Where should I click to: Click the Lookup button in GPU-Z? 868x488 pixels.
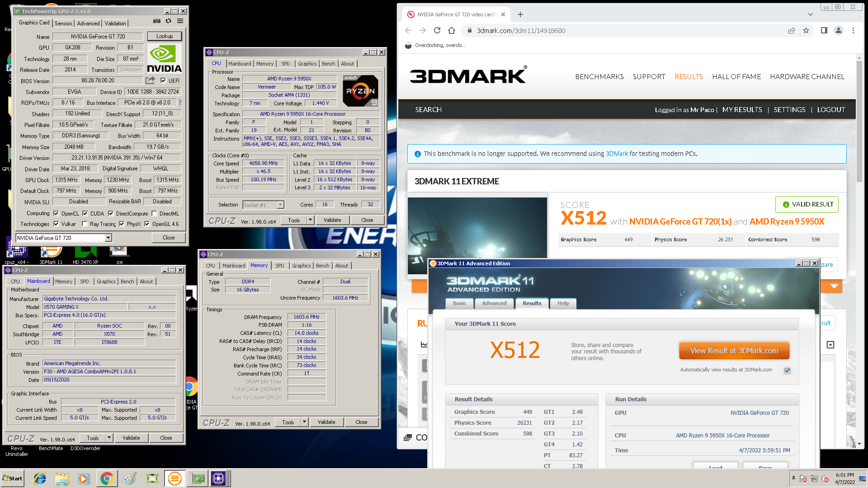(165, 36)
